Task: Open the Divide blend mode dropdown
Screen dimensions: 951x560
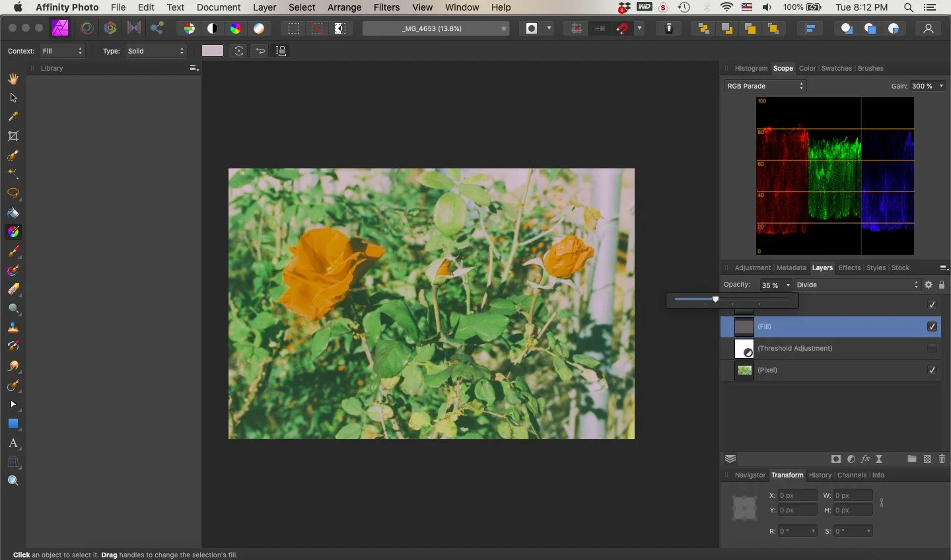Action: pyautogui.click(x=857, y=285)
